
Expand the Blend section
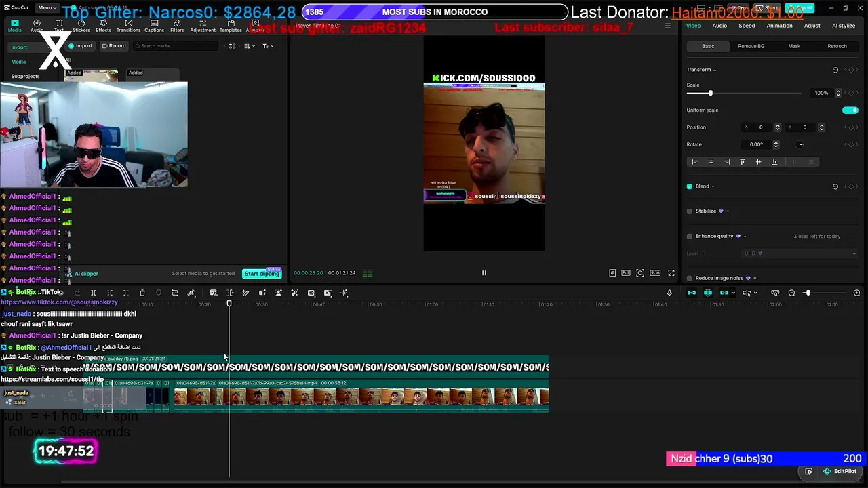[x=713, y=186]
